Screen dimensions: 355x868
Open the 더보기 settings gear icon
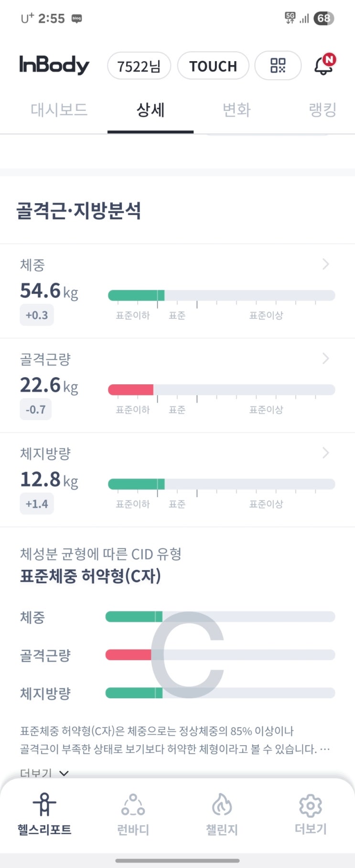[x=311, y=806]
